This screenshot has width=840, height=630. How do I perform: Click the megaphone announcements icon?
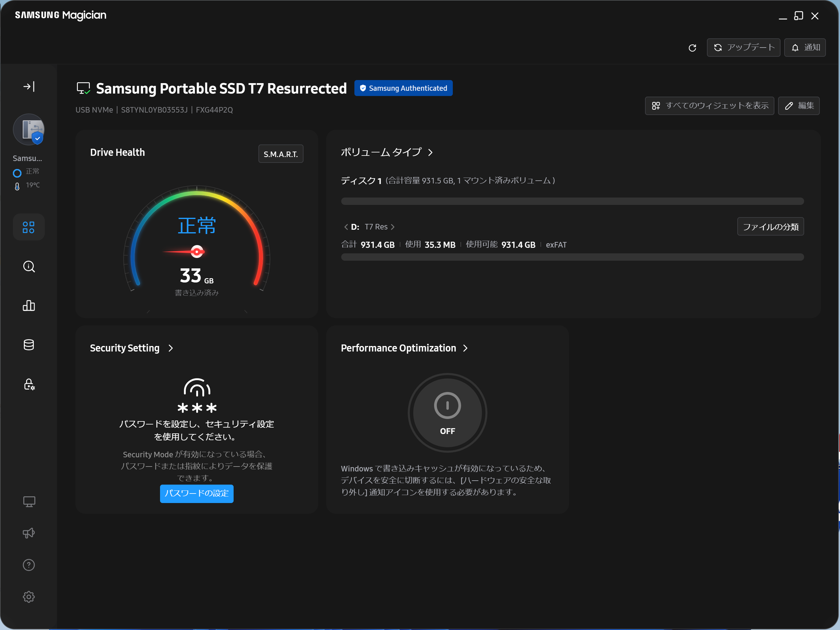[29, 533]
